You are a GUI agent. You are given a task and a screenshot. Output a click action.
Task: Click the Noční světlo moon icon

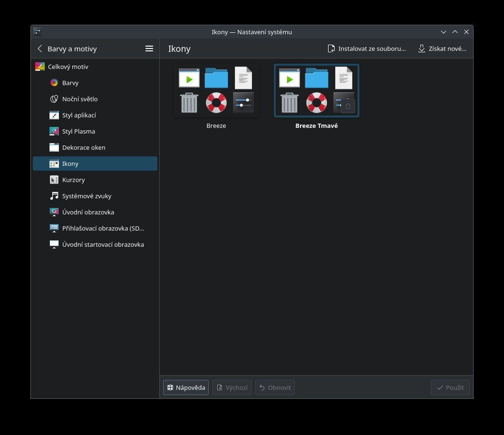[x=54, y=99]
